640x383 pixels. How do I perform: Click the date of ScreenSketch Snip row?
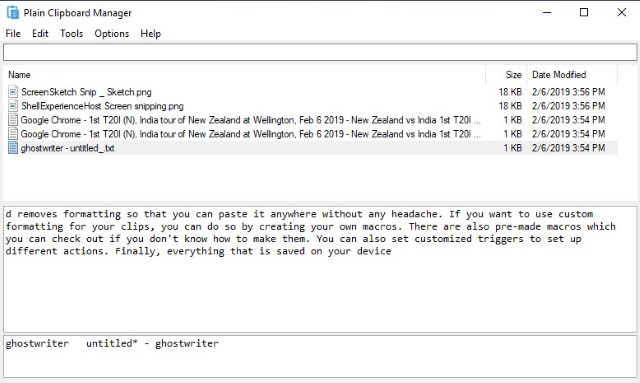(569, 92)
